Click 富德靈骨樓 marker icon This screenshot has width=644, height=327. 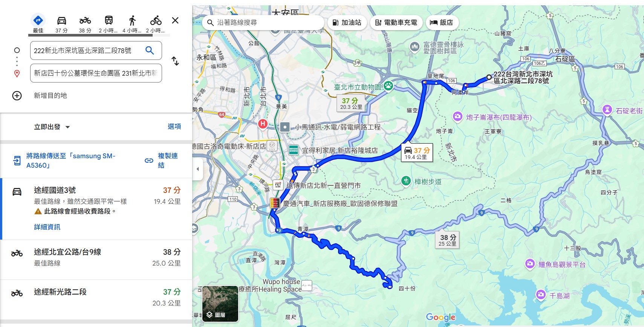pyautogui.click(x=415, y=47)
